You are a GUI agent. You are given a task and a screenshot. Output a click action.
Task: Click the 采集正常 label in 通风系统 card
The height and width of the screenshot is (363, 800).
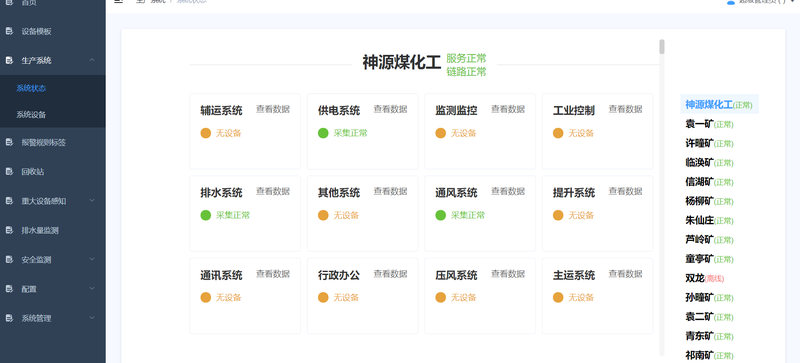pos(468,215)
